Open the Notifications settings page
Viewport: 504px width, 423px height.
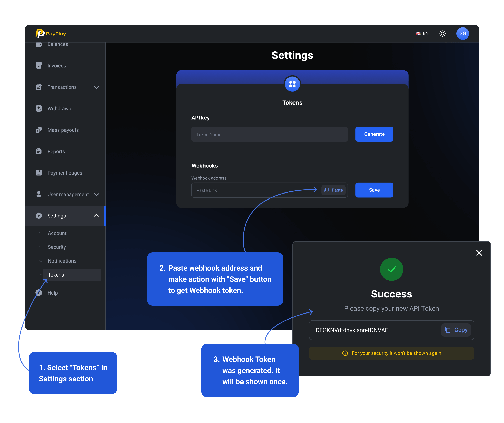pos(62,261)
